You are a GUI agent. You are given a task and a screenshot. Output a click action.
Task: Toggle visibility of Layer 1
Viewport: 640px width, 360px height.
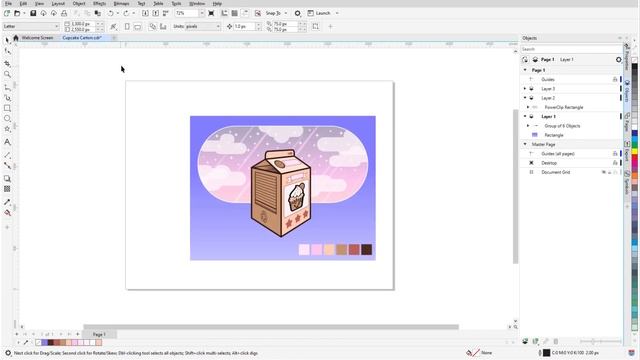tap(531, 116)
